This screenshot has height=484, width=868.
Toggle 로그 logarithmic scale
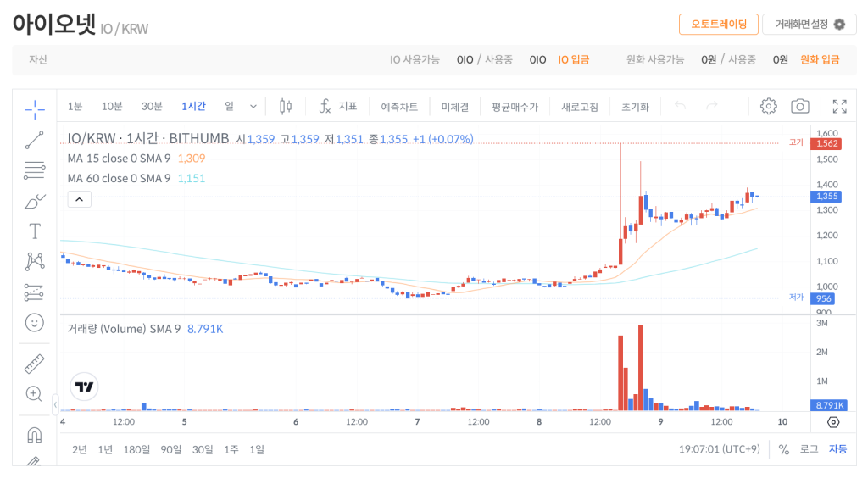(809, 449)
